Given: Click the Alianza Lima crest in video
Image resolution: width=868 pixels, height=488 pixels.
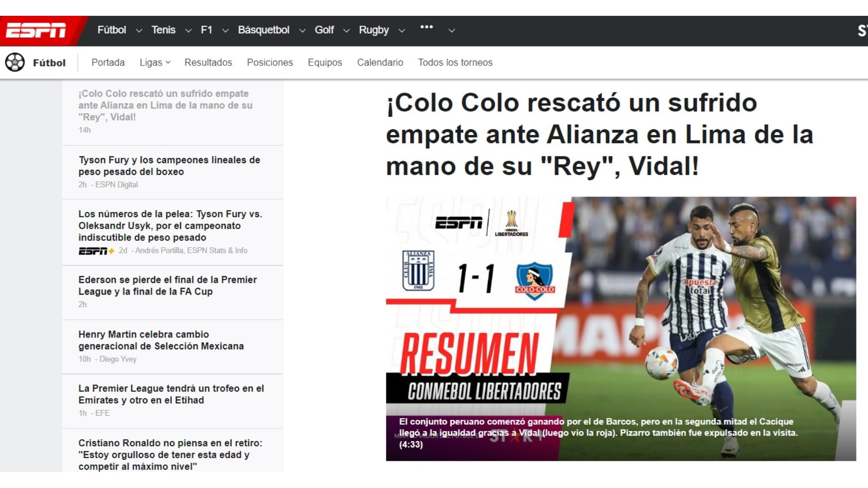Looking at the screenshot, I should 418,270.
